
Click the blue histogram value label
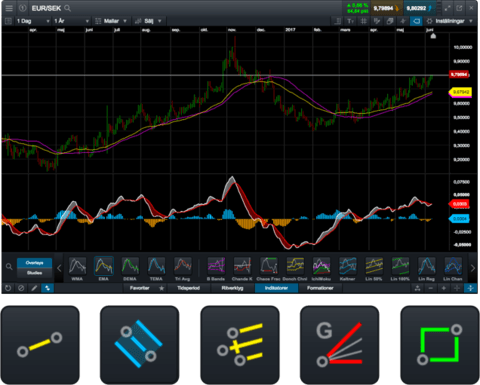point(459,219)
